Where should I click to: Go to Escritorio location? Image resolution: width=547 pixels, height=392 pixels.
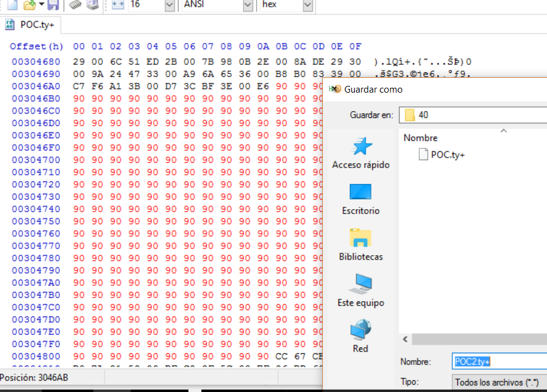coord(360,199)
